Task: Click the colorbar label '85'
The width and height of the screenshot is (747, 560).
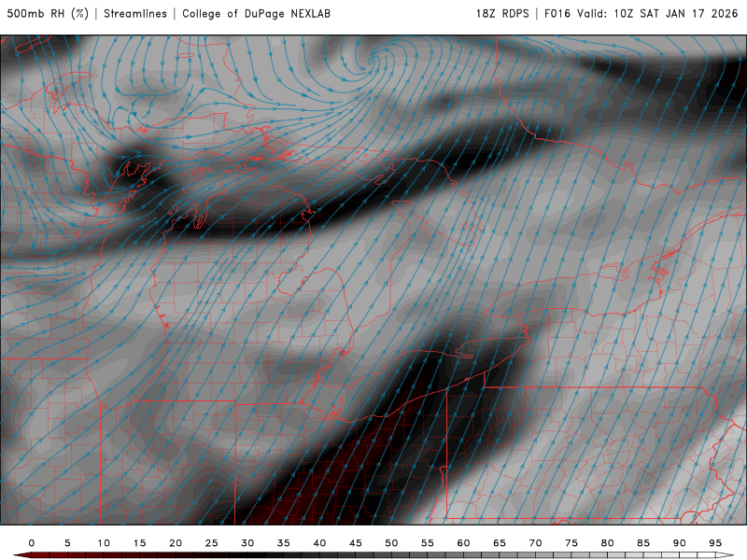Action: coord(643,543)
